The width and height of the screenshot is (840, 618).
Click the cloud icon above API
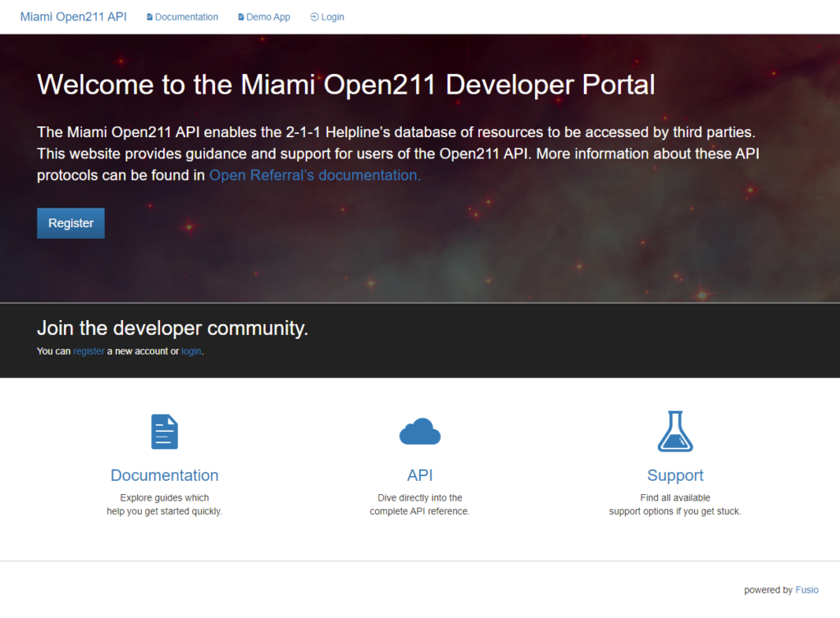tap(420, 432)
